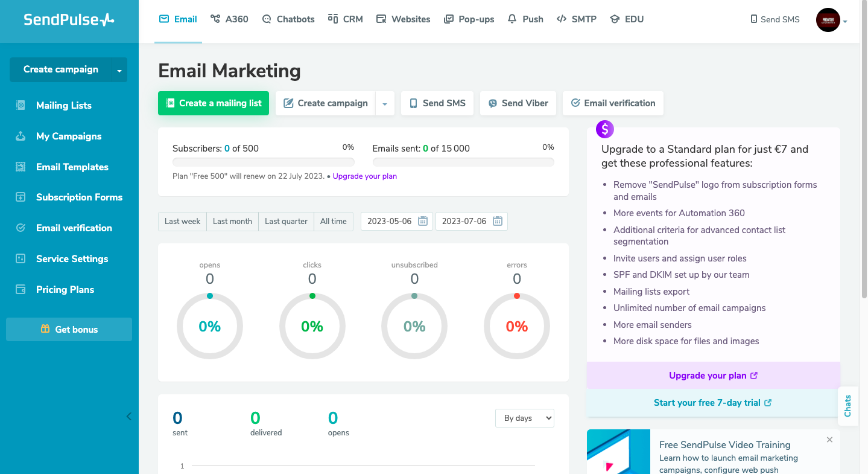868x474 pixels.
Task: Select the Last quarter filter
Action: point(286,221)
